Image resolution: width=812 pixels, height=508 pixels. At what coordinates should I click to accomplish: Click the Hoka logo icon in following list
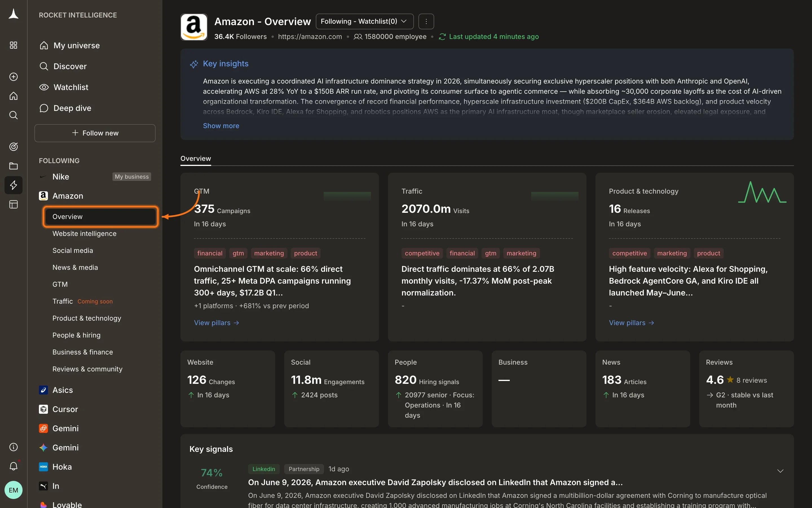pos(43,467)
